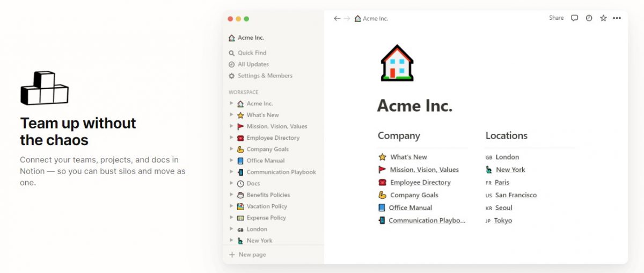This screenshot has width=644, height=273.
Task: Open the three-dot more options menu
Action: coord(617,18)
